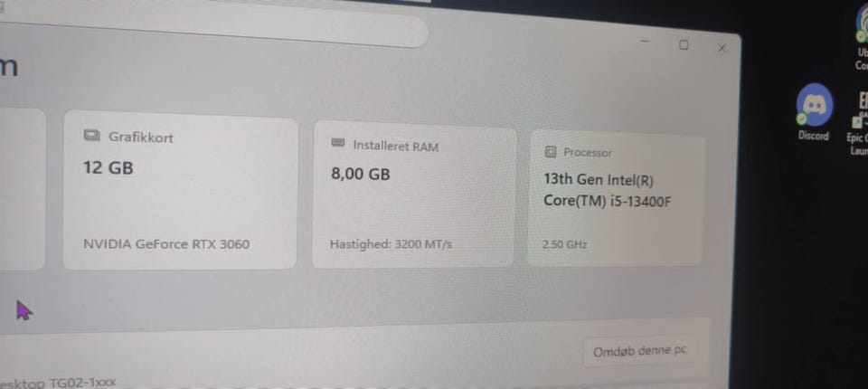Screen dimensions: 868x389
Task: Click the Omdøb denne pc button
Action: (639, 351)
